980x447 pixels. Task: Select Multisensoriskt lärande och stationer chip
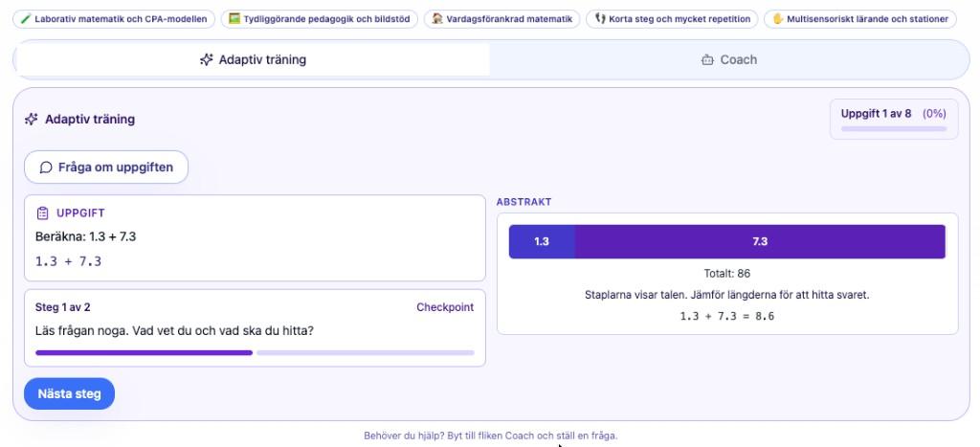coord(860,19)
